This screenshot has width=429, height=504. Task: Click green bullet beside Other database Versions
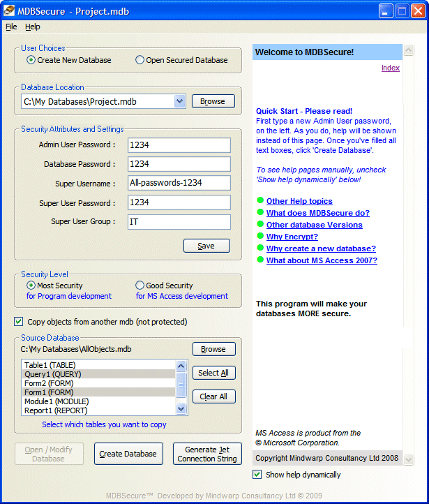(x=260, y=224)
